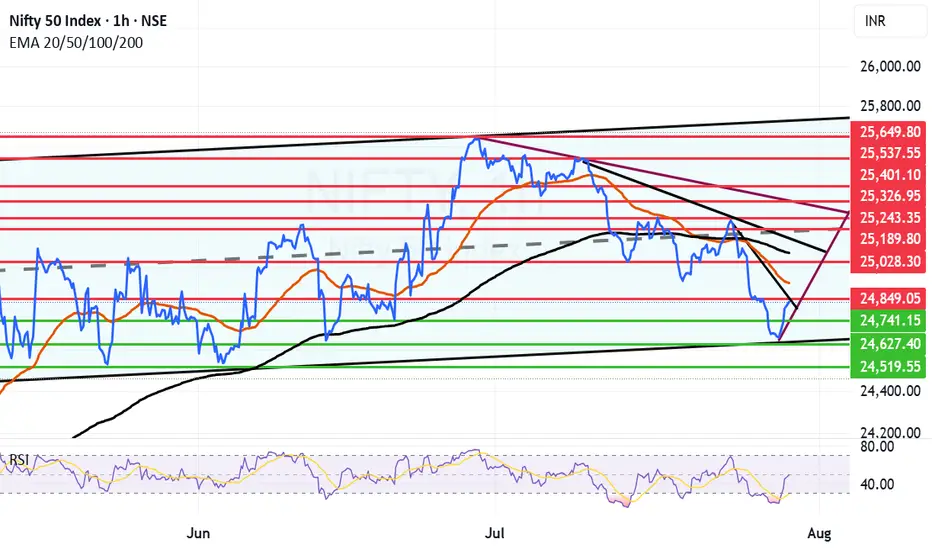This screenshot has height=550, width=932.
Task: Click the 25,800.00 axis value
Action: (x=890, y=106)
